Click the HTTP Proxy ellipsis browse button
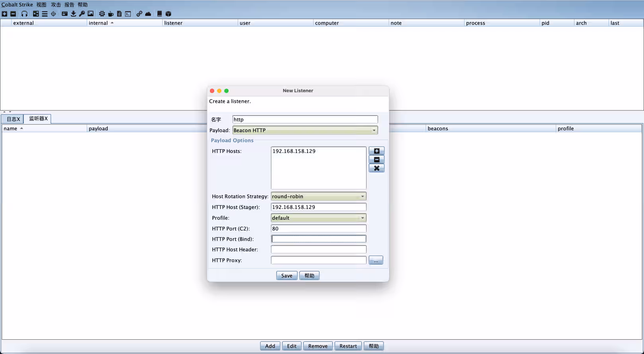644x354 pixels. point(376,260)
